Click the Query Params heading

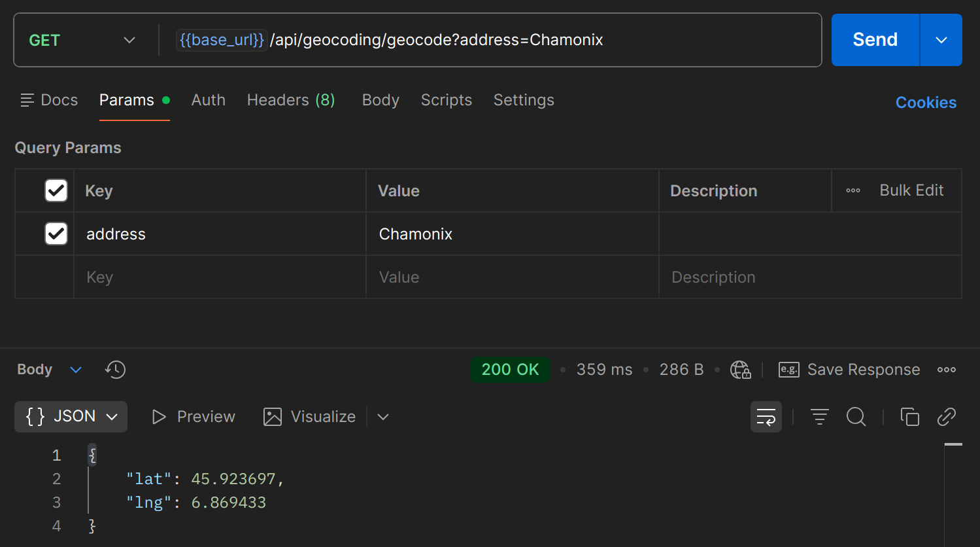(x=68, y=148)
